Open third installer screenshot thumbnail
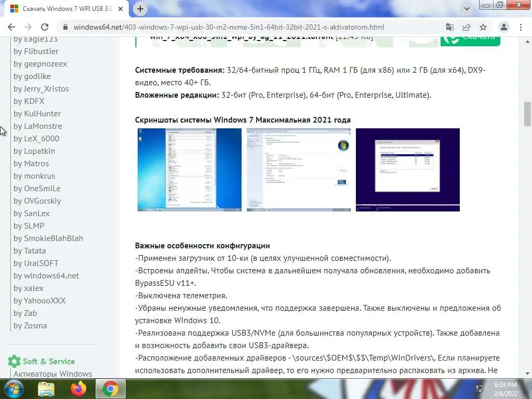Image resolution: width=532 pixels, height=399 pixels. (408, 170)
